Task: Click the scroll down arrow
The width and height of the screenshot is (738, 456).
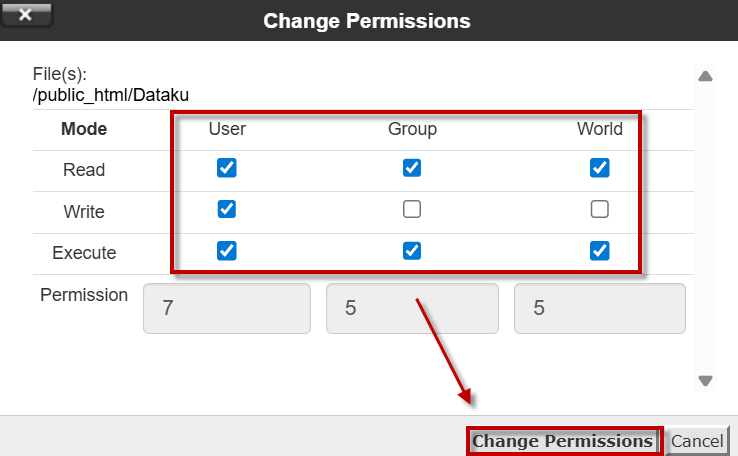Action: click(705, 380)
